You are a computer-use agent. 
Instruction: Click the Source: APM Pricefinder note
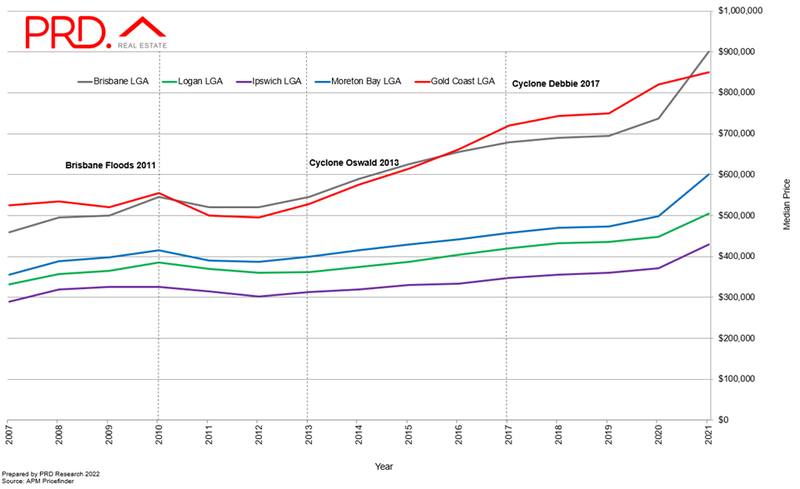(x=38, y=481)
